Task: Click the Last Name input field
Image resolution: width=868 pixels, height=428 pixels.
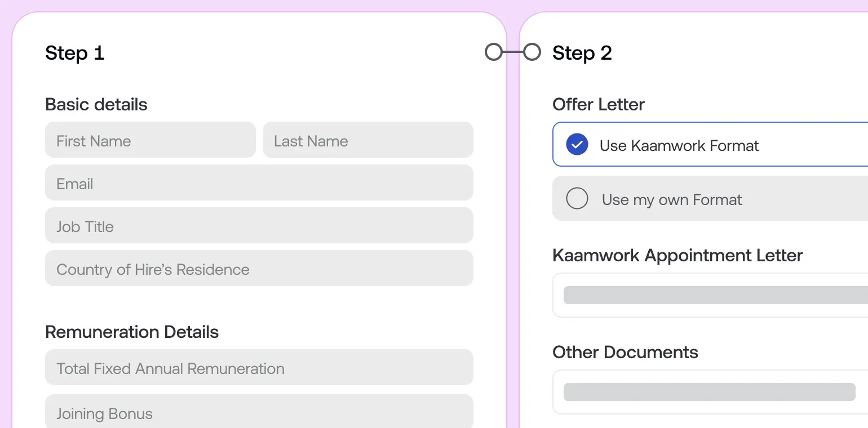Action: (x=367, y=140)
